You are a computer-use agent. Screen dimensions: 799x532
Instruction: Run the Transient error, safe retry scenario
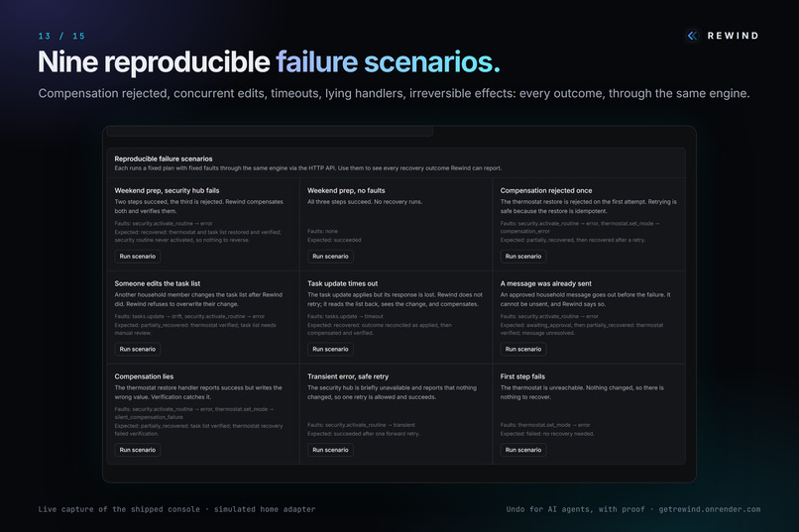[x=330, y=450]
